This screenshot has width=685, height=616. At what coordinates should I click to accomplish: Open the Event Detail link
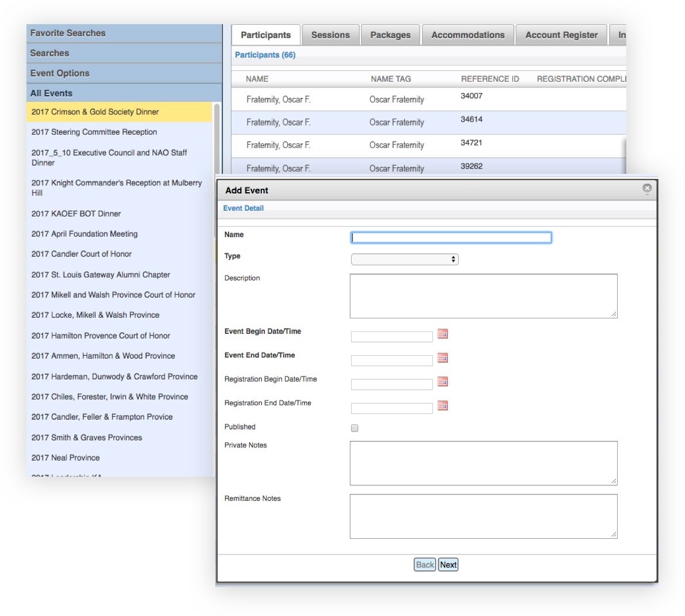click(x=243, y=208)
